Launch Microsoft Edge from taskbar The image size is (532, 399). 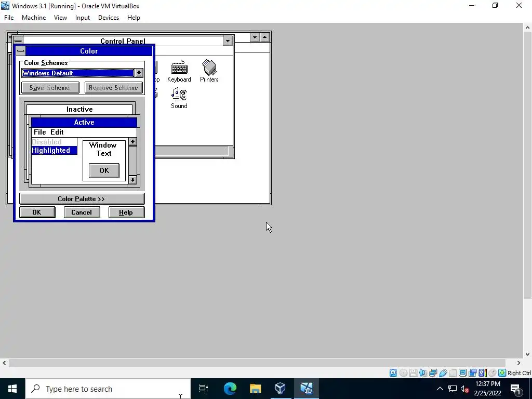pos(230,389)
